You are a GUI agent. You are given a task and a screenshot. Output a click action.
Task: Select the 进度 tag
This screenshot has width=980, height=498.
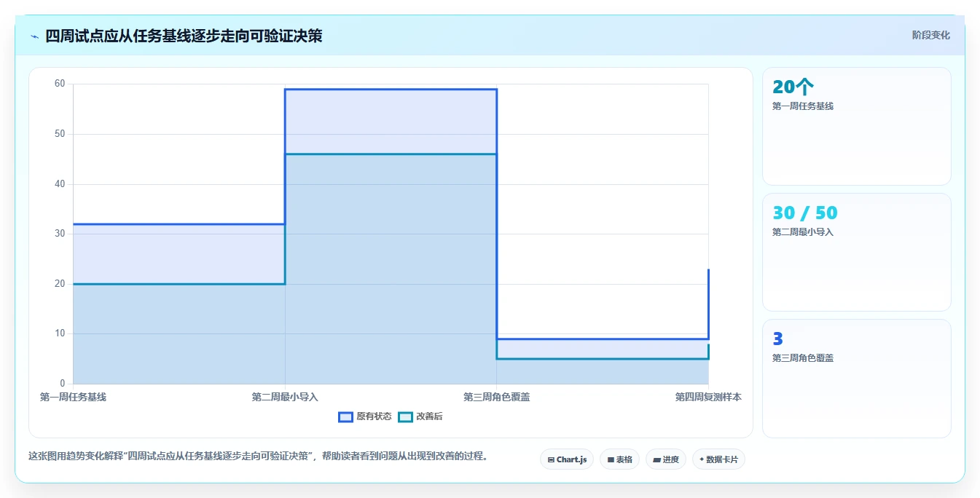(x=666, y=459)
